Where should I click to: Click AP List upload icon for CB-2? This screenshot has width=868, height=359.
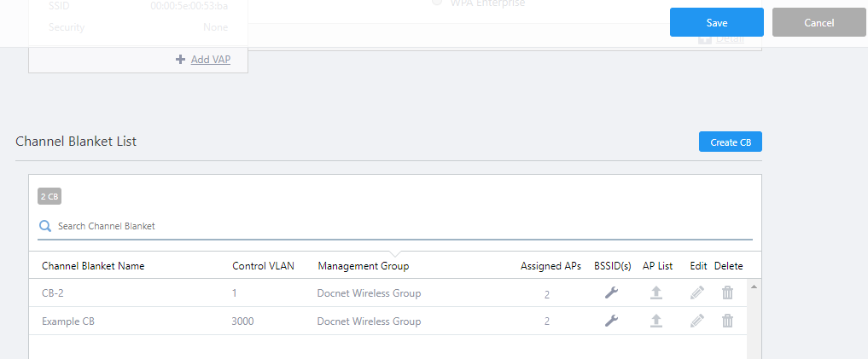pos(656,293)
